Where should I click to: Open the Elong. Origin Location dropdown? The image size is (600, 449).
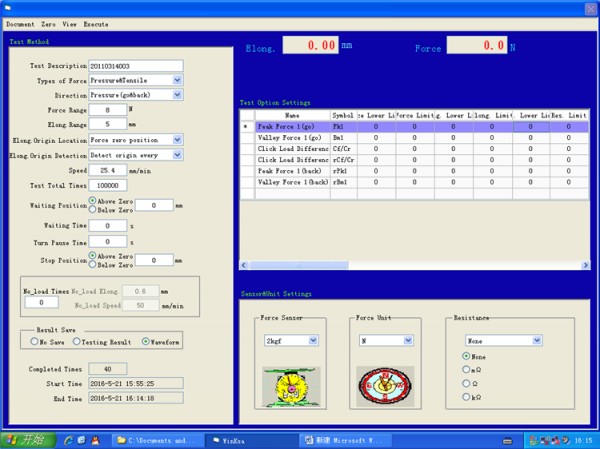click(178, 140)
